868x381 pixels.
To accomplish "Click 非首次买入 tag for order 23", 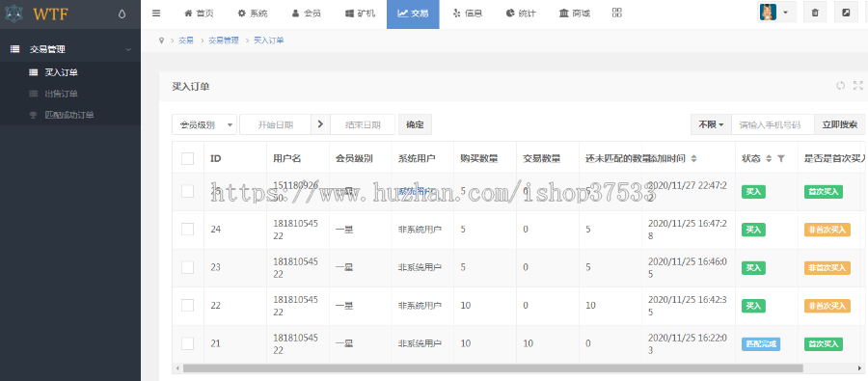I will (x=827, y=267).
